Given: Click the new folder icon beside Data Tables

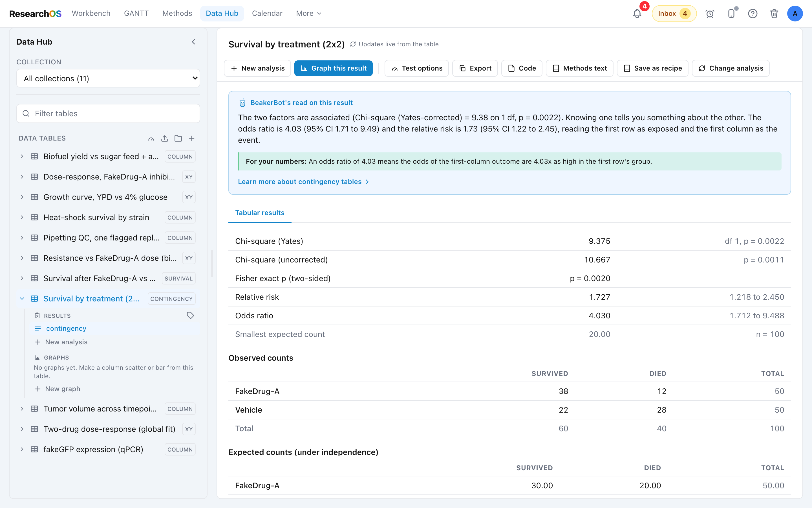Looking at the screenshot, I should tap(178, 138).
